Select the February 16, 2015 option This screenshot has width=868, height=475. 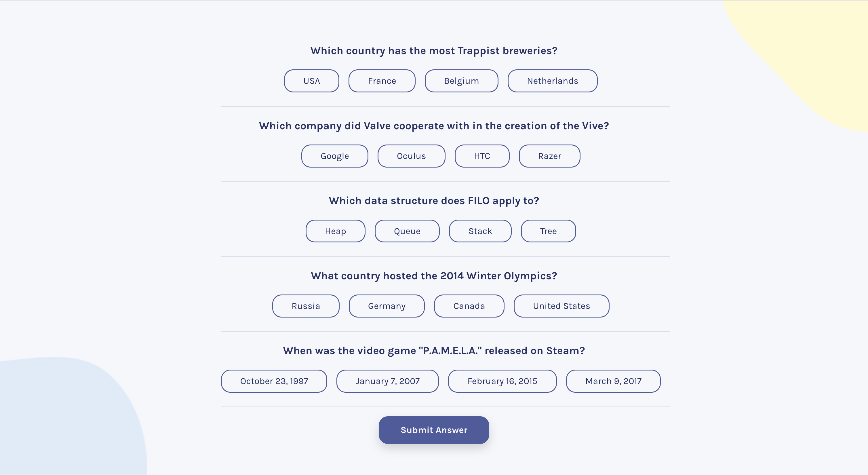pos(502,381)
